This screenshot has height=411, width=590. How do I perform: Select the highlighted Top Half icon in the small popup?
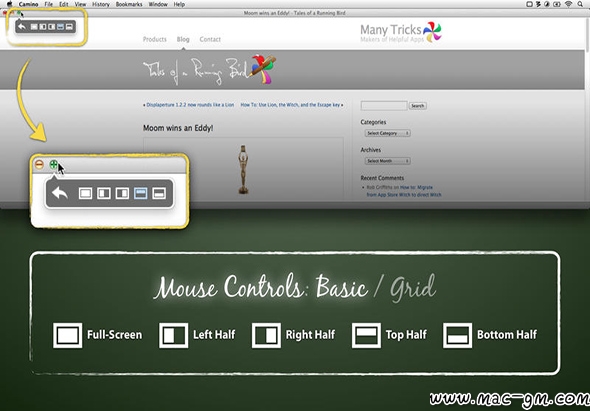tap(60, 27)
